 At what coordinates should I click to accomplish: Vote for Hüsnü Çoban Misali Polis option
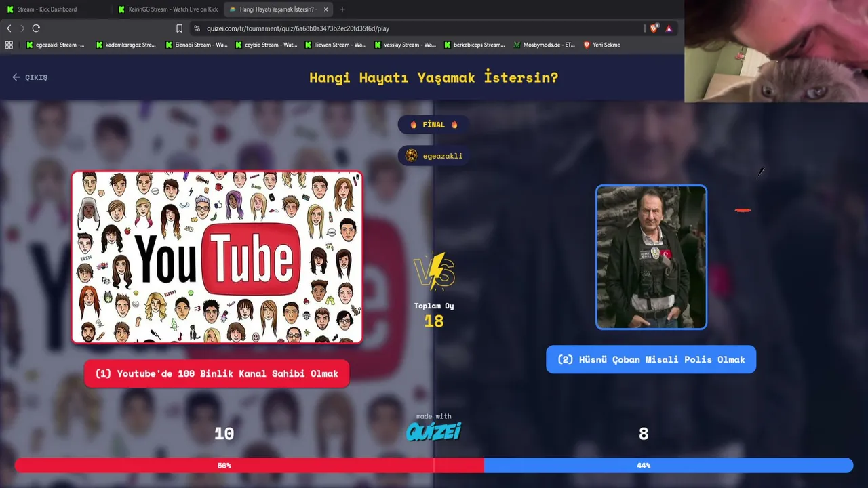(x=651, y=359)
